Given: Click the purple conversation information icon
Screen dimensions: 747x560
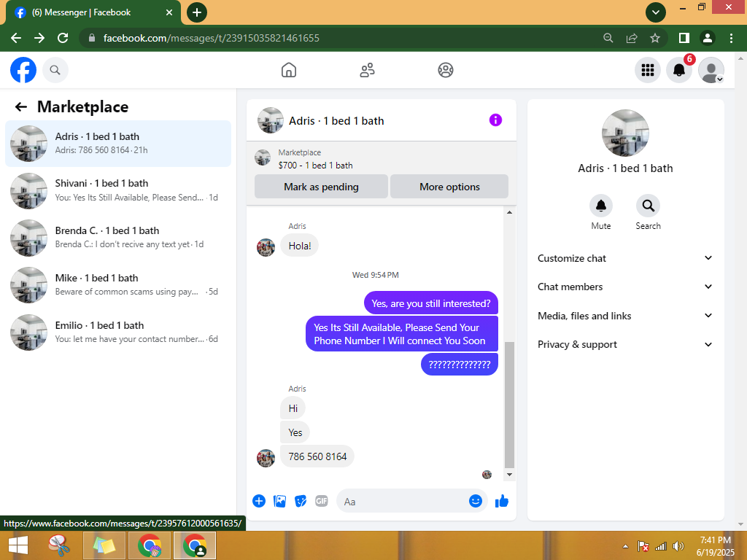Looking at the screenshot, I should (x=495, y=120).
